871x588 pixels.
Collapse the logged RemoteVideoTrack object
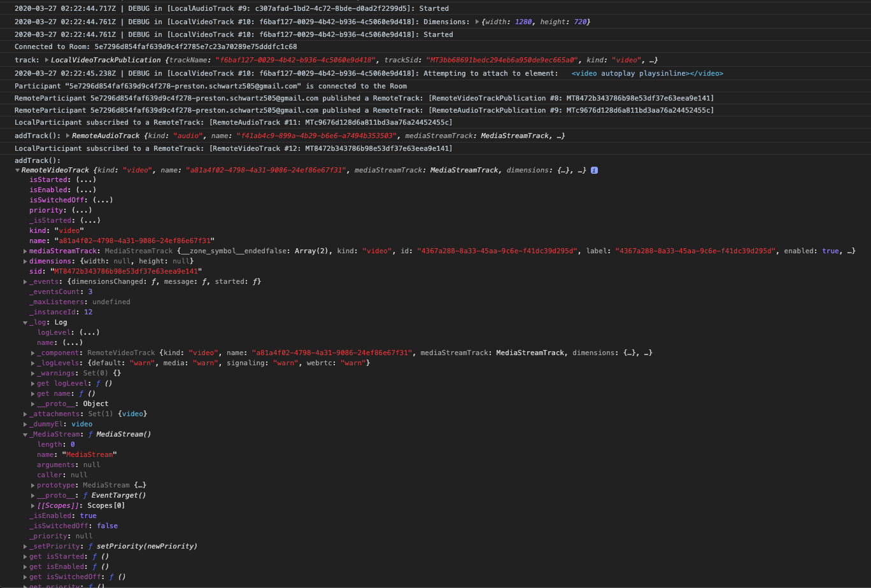click(18, 170)
